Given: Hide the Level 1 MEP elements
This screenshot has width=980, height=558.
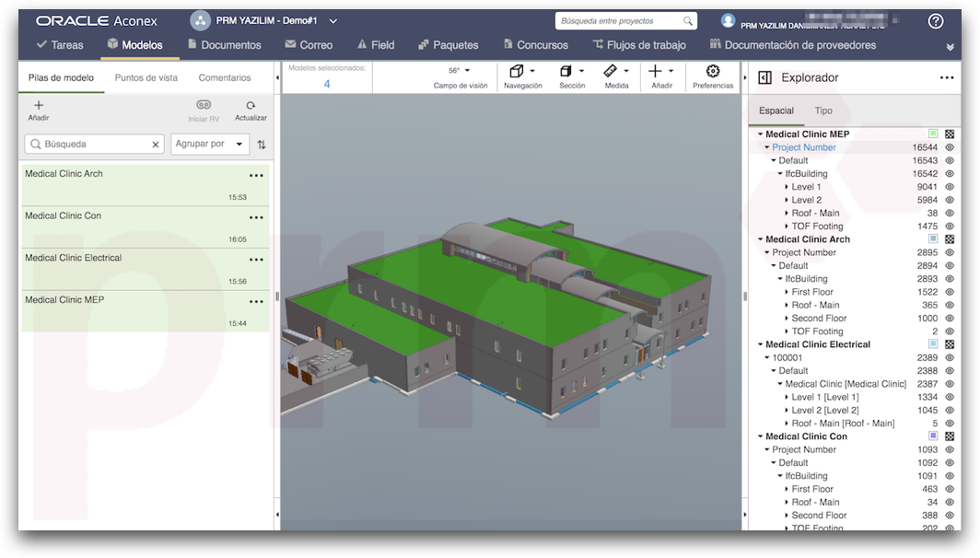Looking at the screenshot, I should pyautogui.click(x=949, y=187).
